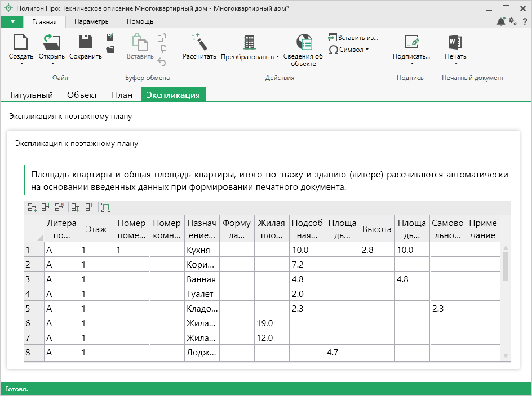
Task: Select the Кухня cell in row 1
Action: coord(202,250)
